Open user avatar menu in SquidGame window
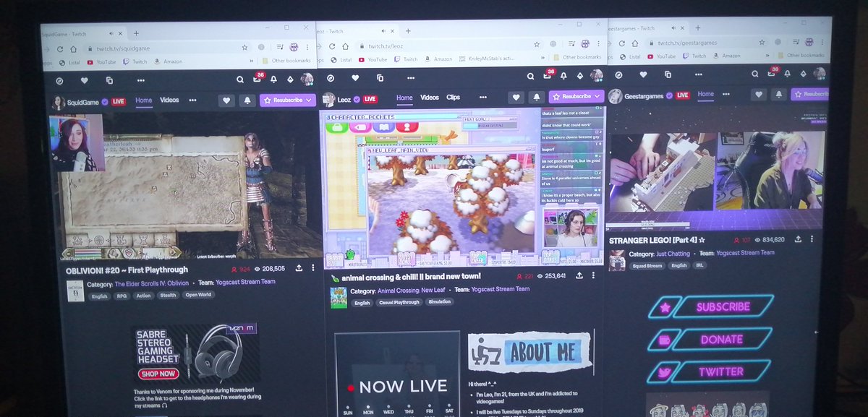868x417 pixels. coord(307,78)
